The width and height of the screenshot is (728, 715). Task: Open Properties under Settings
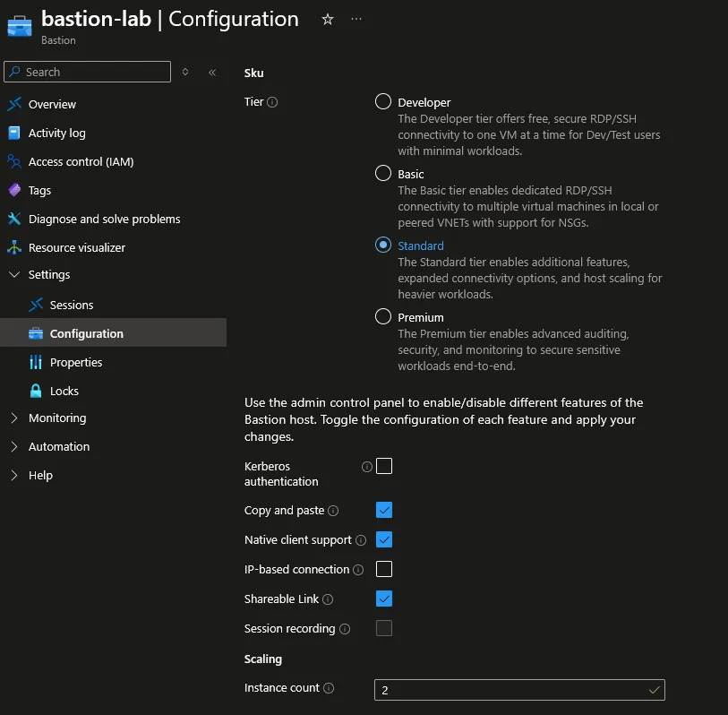pyautogui.click(x=76, y=362)
